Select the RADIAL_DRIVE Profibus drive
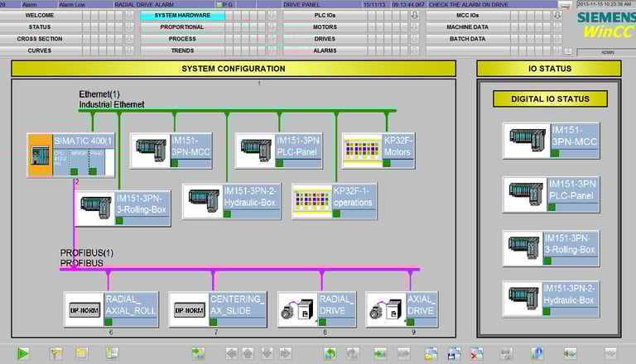This screenshot has width=636, height=364. click(x=317, y=309)
